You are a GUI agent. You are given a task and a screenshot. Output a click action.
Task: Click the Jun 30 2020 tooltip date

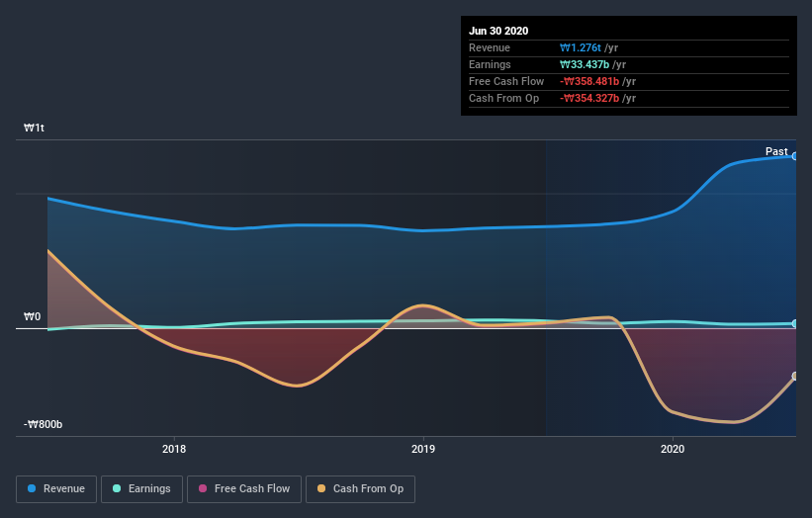498,31
